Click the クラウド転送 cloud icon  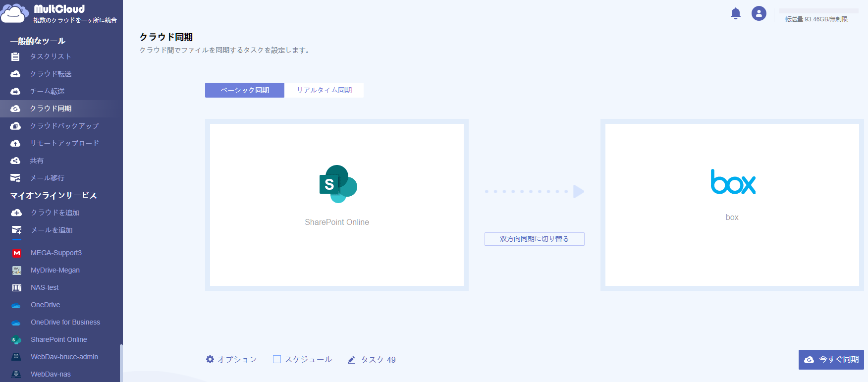coord(15,74)
